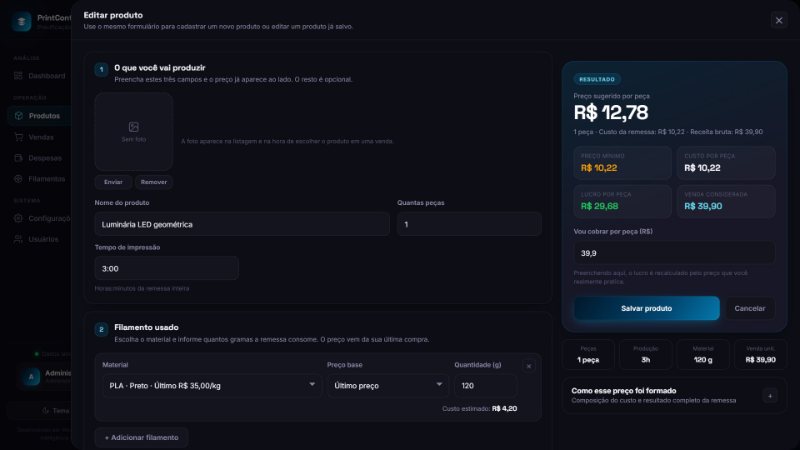Image resolution: width=800 pixels, height=450 pixels.
Task: Open the Material dropdown
Action: coord(212,386)
